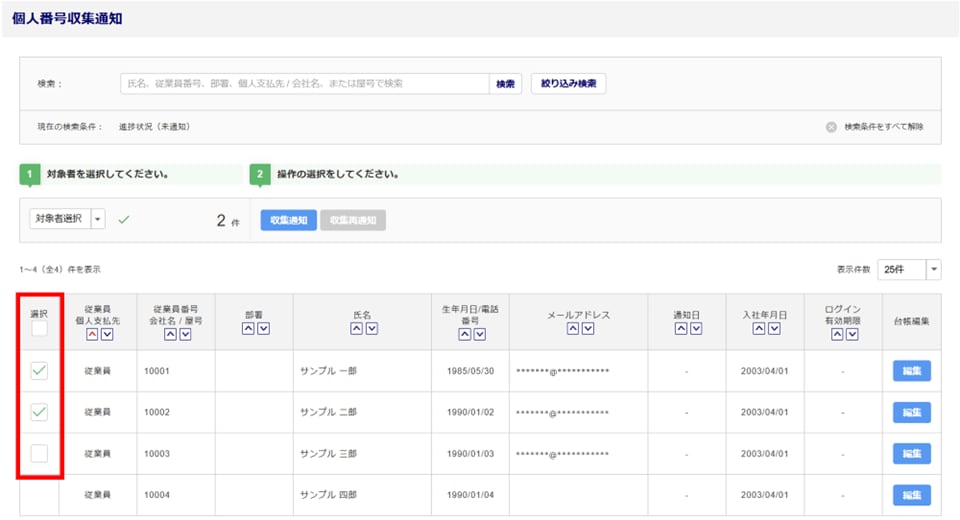The image size is (960, 520).
Task: Click the 検索 search button
Action: pyautogui.click(x=506, y=84)
